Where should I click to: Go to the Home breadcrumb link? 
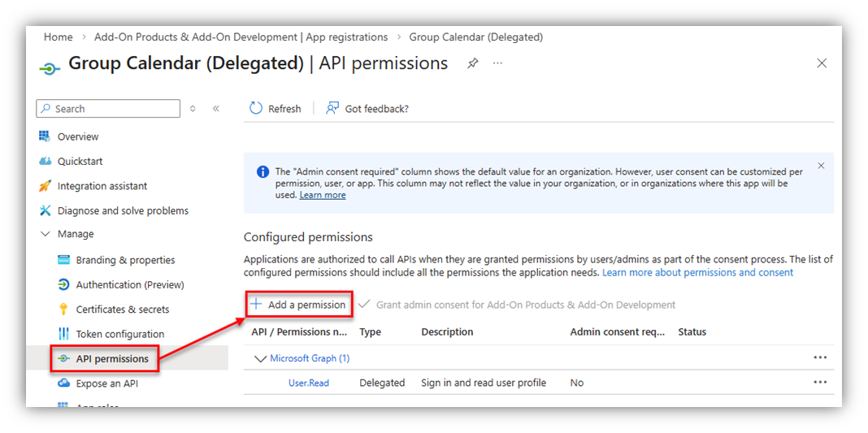[58, 37]
